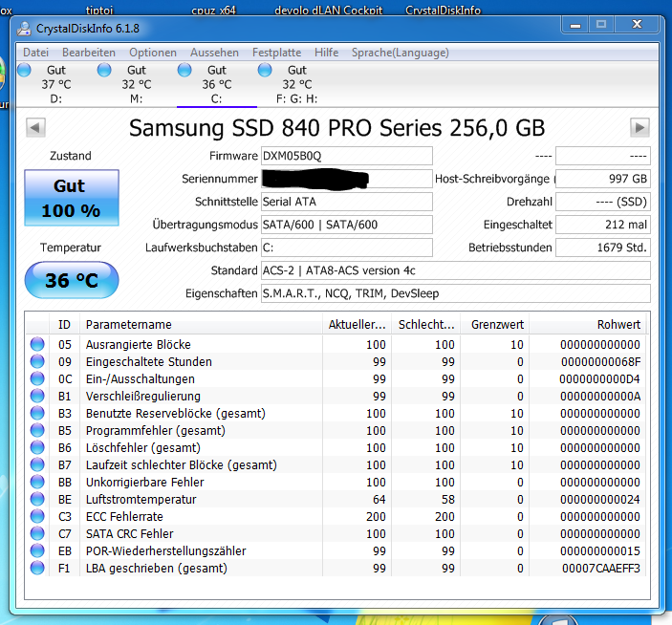Click raw value 00007CAAEFF3

[601, 569]
